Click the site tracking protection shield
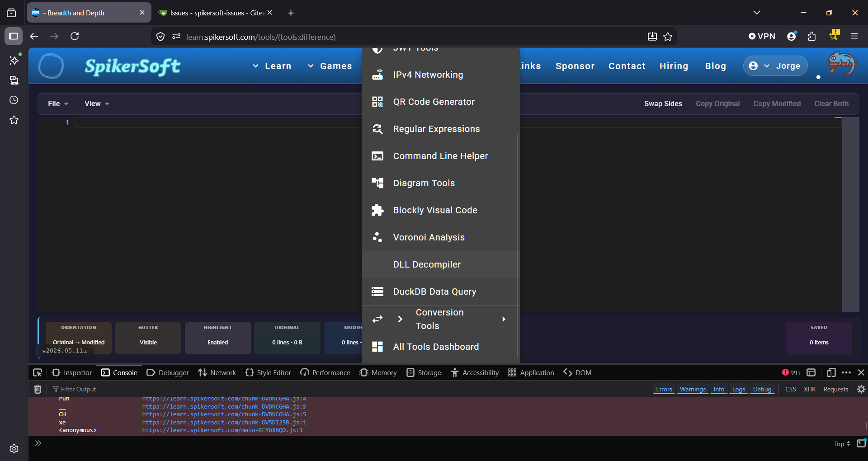Image resolution: width=868 pixels, height=461 pixels. point(160,37)
